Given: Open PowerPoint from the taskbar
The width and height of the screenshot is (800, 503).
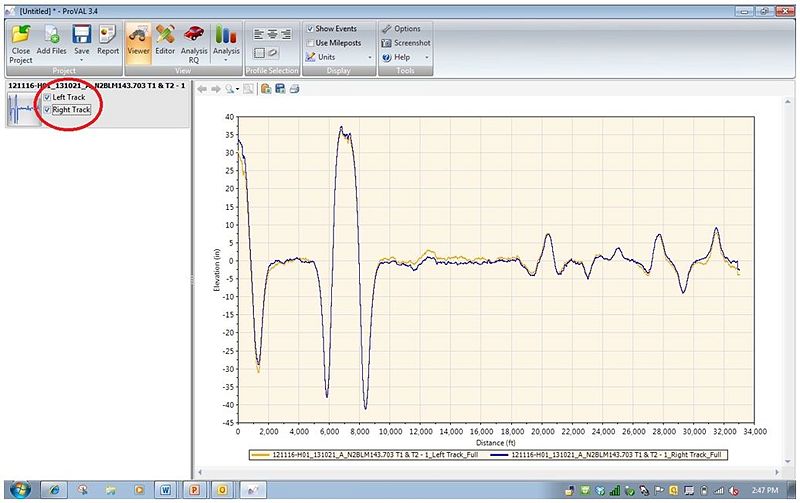Looking at the screenshot, I should pyautogui.click(x=194, y=490).
